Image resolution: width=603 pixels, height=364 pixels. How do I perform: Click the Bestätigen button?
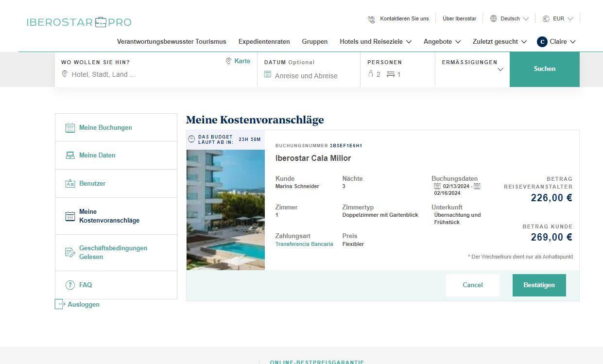[x=539, y=285]
